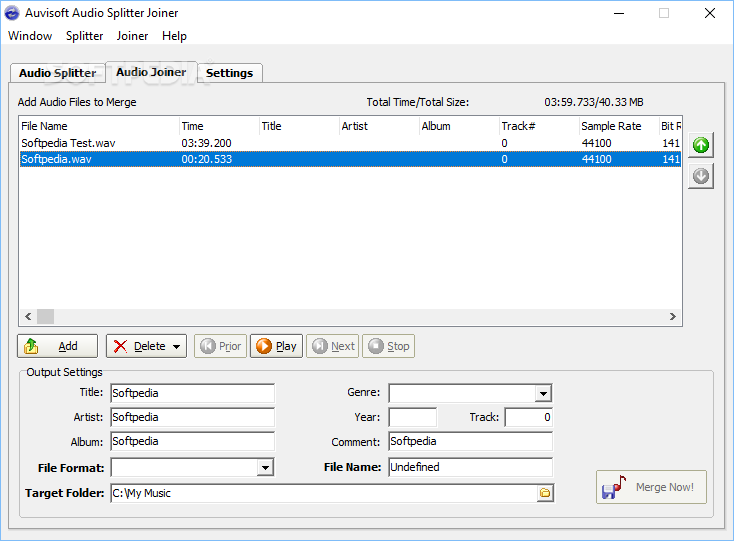Click time value 00:20.533

pos(206,159)
